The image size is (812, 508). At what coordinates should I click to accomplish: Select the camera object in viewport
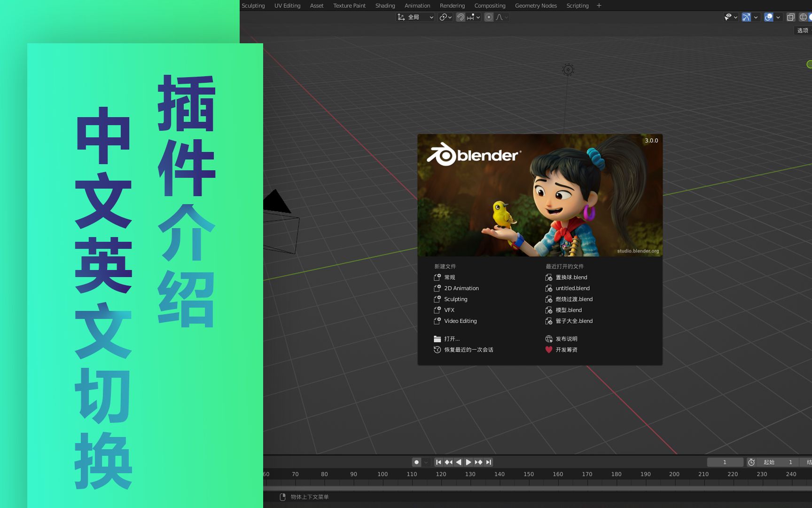(281, 221)
